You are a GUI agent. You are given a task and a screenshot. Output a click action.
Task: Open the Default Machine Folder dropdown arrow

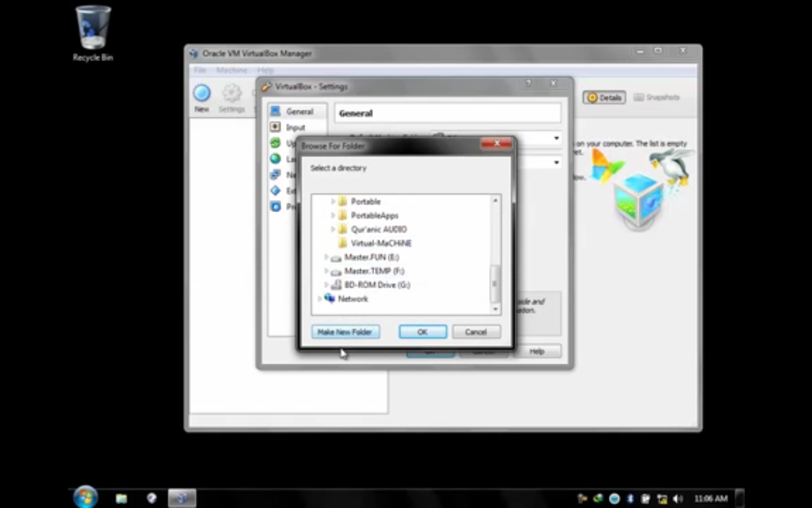(556, 138)
